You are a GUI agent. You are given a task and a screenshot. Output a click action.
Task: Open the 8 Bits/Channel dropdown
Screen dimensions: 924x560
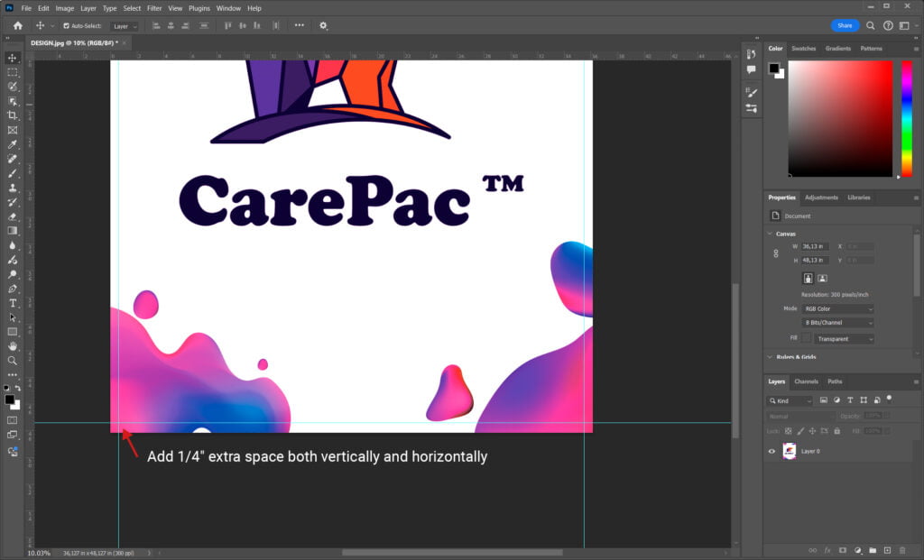(837, 324)
